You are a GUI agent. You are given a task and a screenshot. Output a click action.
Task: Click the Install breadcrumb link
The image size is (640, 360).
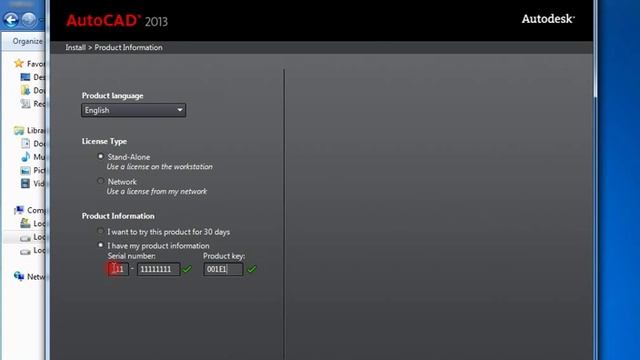(76, 47)
